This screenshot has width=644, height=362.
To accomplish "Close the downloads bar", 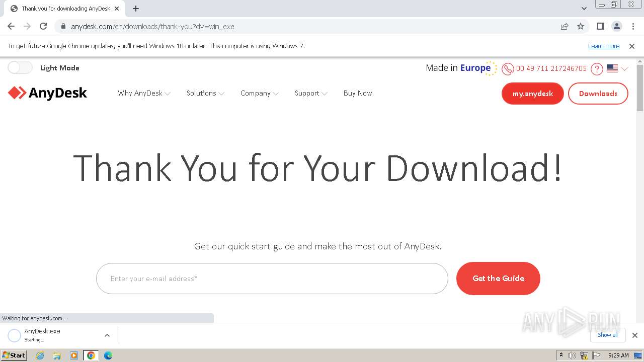I will point(635,335).
